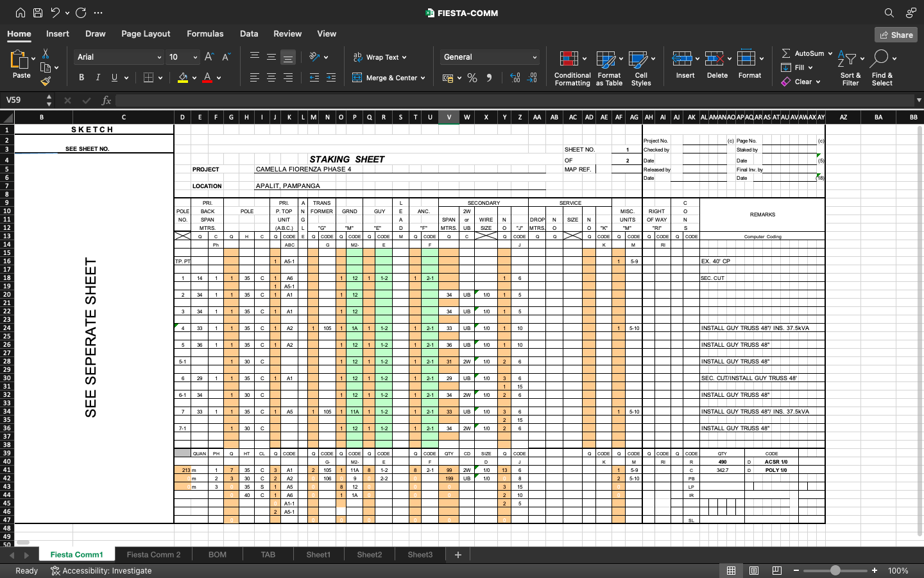Viewport: 924px width, 578px height.
Task: Apply the red font color
Action: point(207,78)
